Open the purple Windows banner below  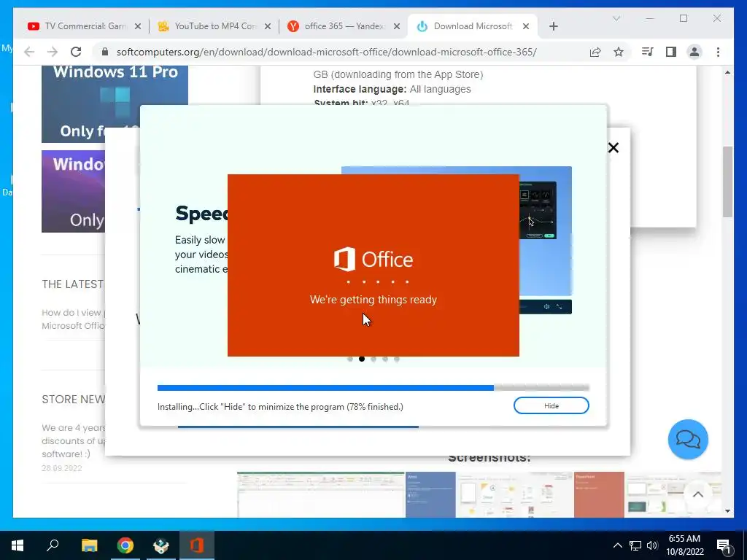coord(73,192)
